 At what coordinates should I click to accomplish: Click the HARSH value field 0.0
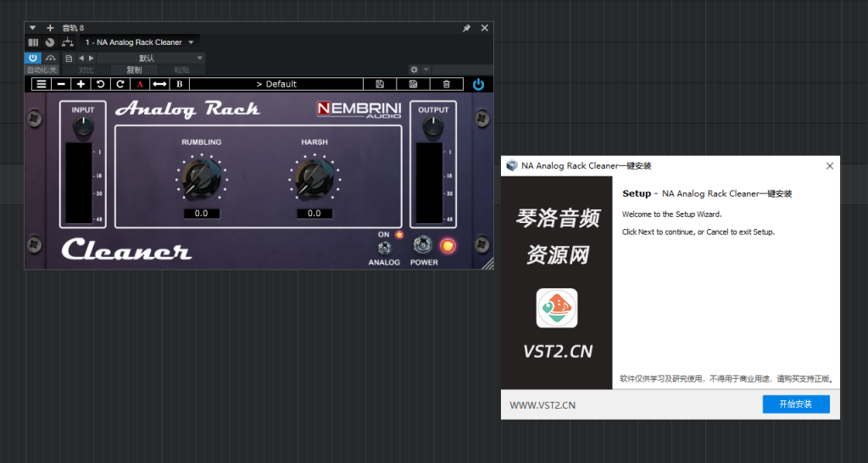point(314,213)
